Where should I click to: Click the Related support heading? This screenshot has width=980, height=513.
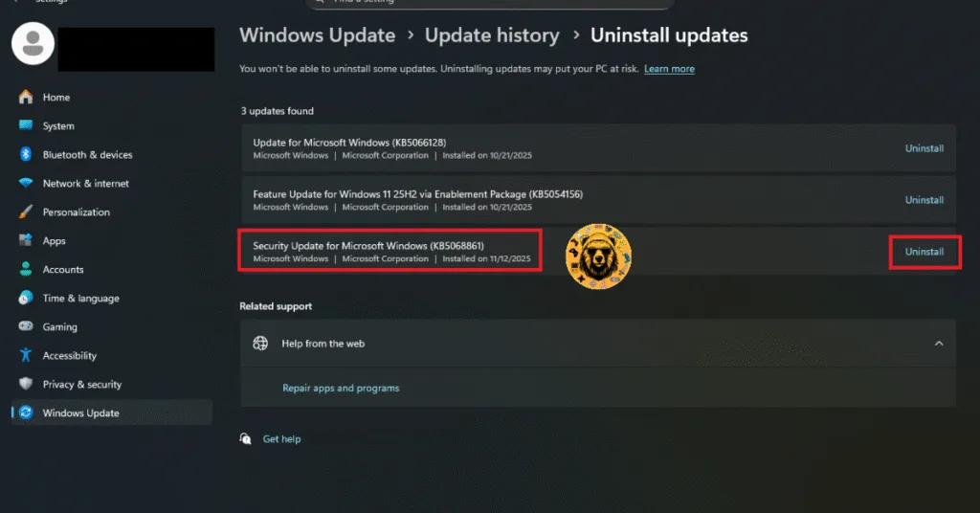[x=276, y=306]
